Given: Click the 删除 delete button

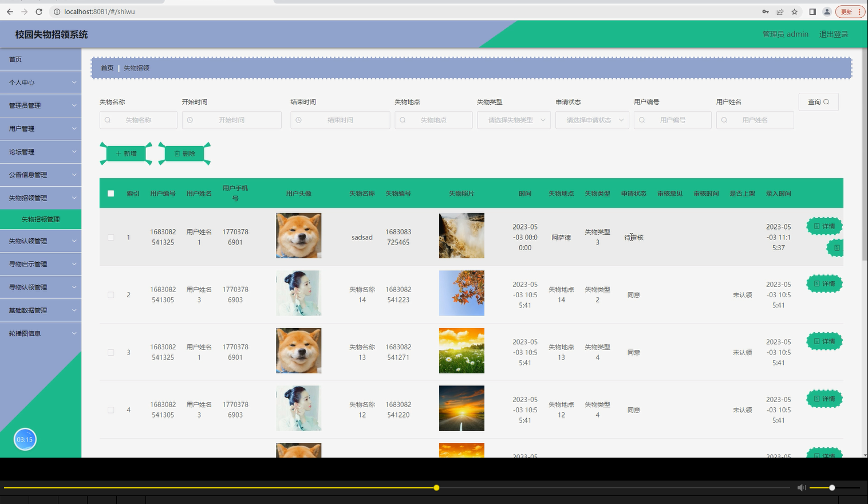Looking at the screenshot, I should (x=184, y=153).
